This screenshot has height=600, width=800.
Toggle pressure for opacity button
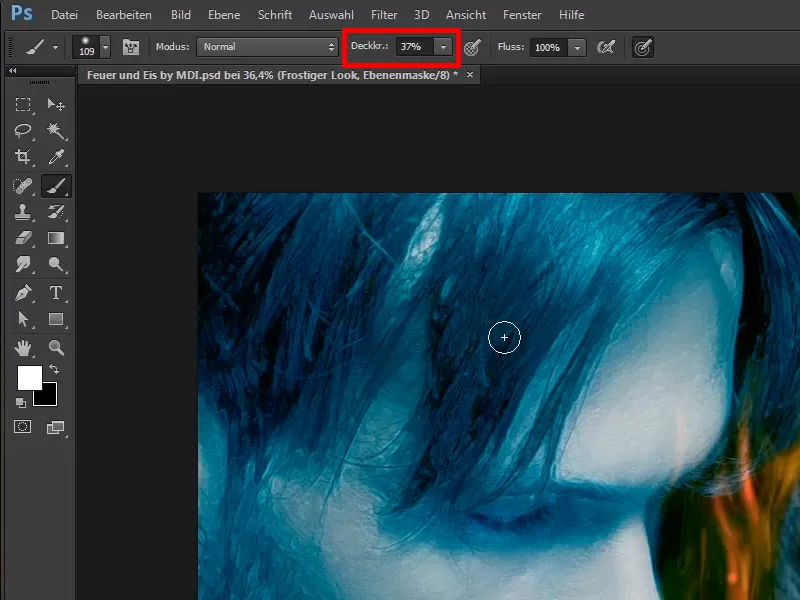pyautogui.click(x=472, y=47)
